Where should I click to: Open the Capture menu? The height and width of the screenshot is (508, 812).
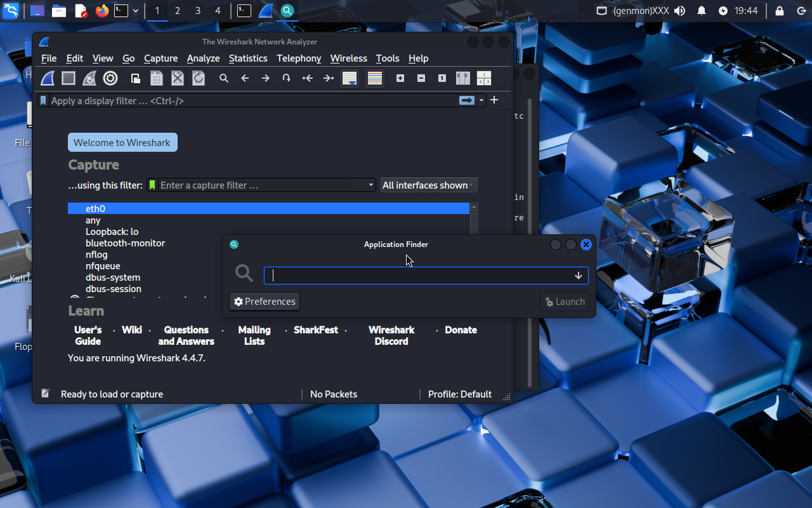pyautogui.click(x=160, y=58)
